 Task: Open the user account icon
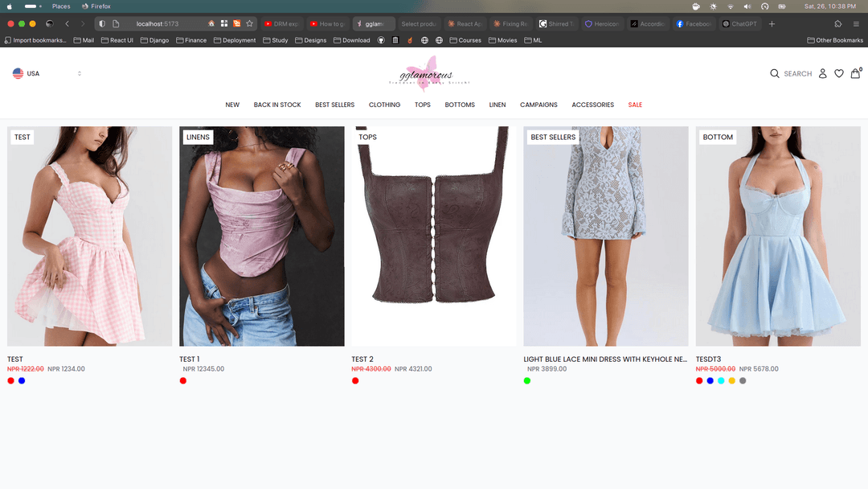(822, 73)
